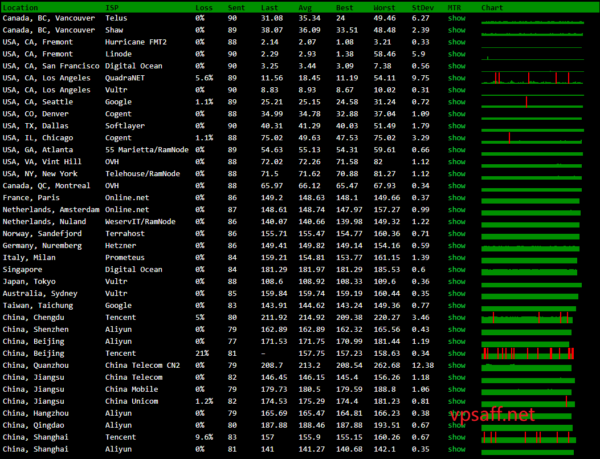The image size is (600, 459).
Task: Show MTR for Chicago Cogent row
Action: (457, 138)
